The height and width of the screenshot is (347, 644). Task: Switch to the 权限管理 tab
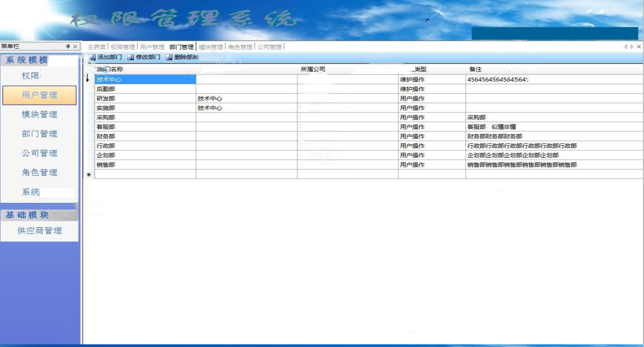122,47
